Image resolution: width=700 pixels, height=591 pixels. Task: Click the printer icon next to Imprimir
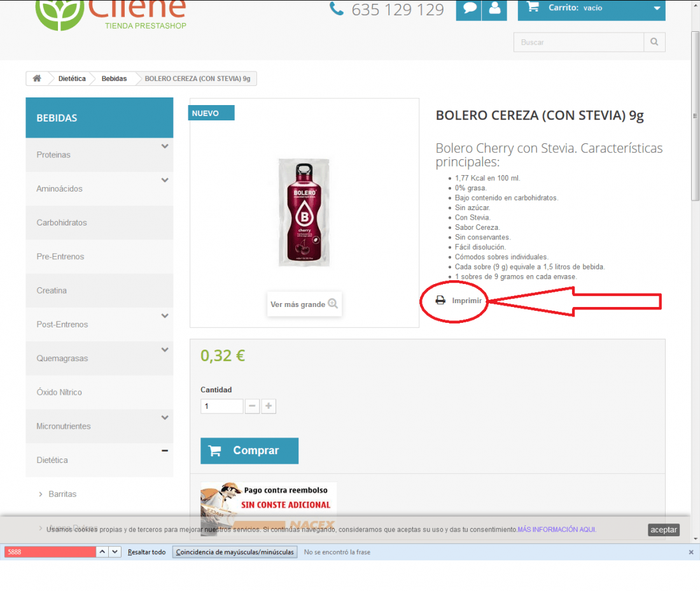click(440, 300)
